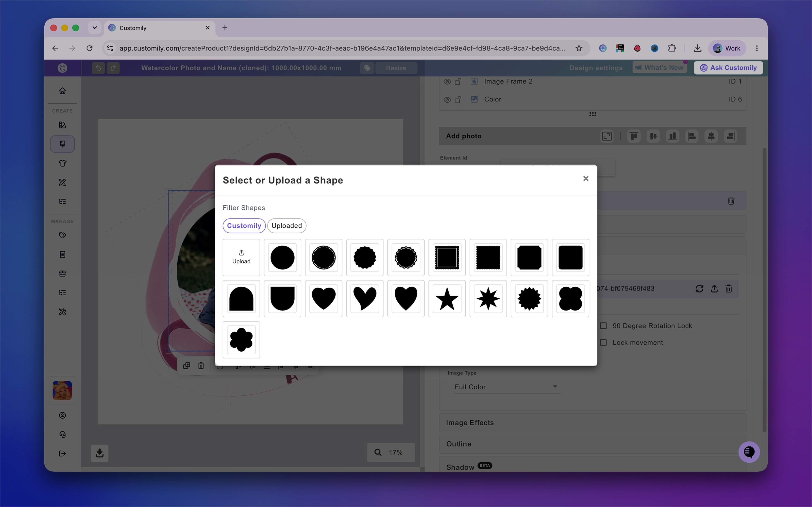Image resolution: width=812 pixels, height=507 pixels.
Task: Select the eight-point starburst shape
Action: [488, 298]
